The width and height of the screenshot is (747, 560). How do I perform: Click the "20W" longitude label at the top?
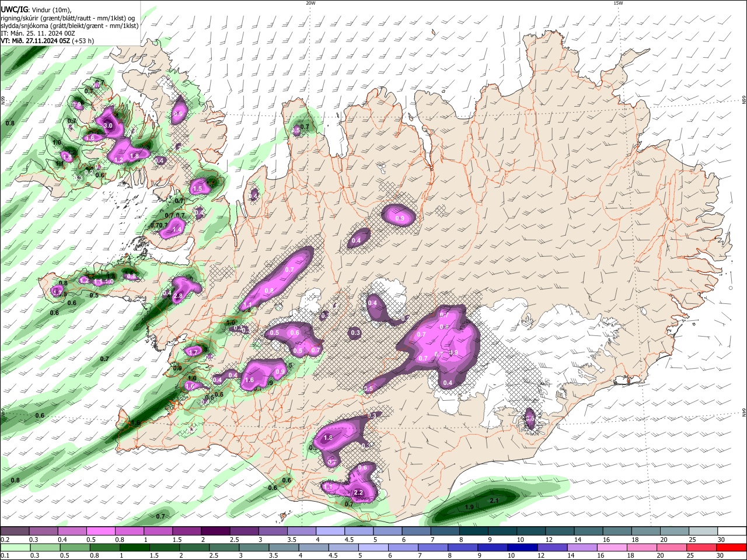[x=310, y=3]
